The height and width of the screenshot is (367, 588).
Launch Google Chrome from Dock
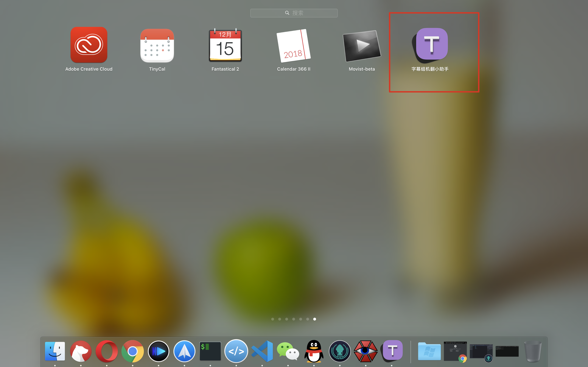133,351
